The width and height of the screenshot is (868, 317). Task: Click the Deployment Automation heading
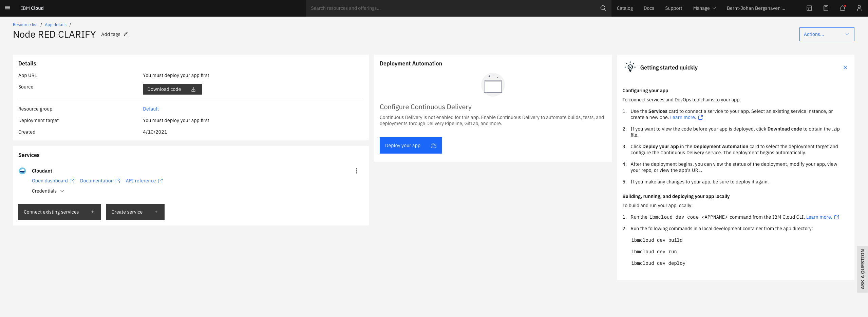(411, 63)
